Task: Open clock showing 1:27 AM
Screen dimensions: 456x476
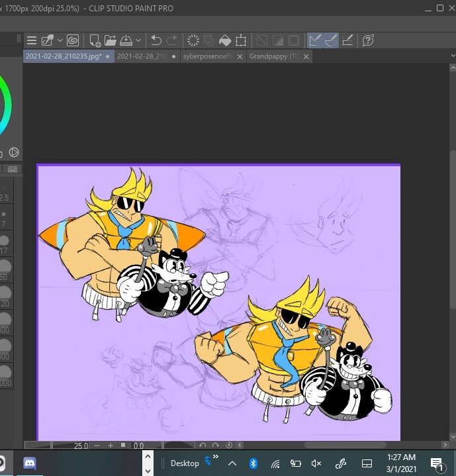Action: [401, 463]
